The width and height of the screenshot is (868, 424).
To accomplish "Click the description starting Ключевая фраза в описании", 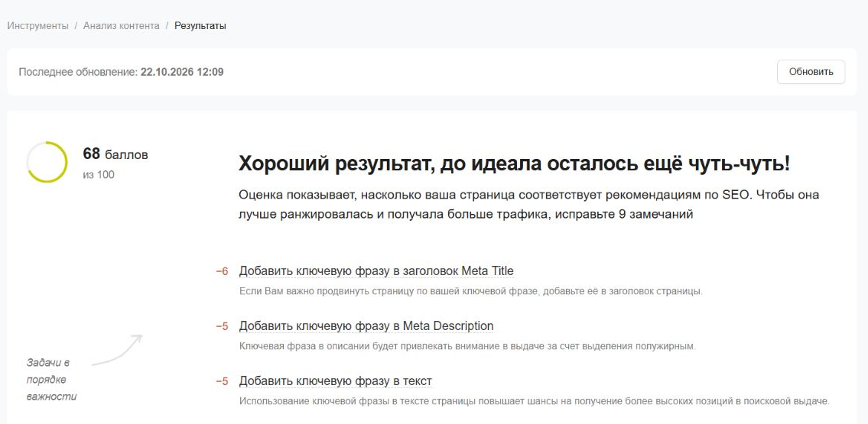I will pyautogui.click(x=467, y=347).
